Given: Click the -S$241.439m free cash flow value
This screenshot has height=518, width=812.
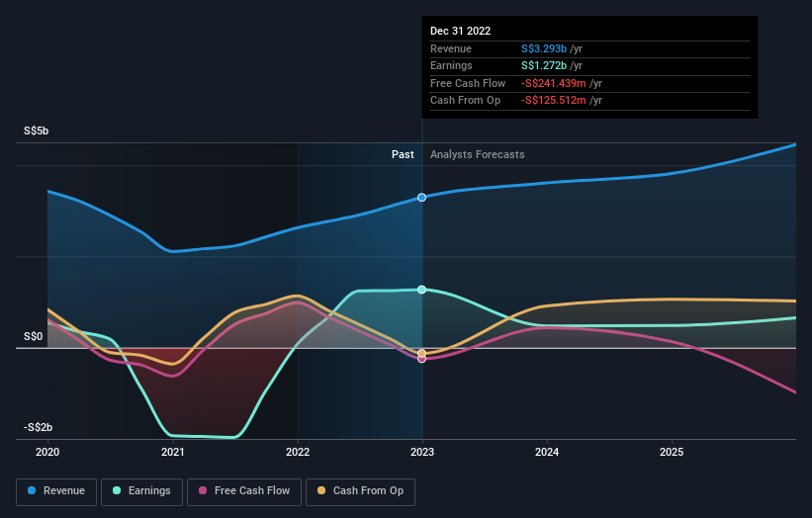Looking at the screenshot, I should [x=554, y=83].
